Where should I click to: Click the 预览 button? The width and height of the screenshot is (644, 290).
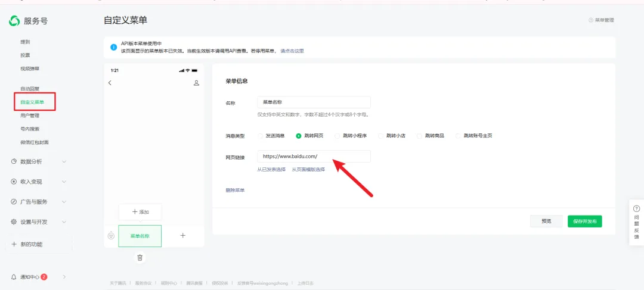pyautogui.click(x=546, y=221)
